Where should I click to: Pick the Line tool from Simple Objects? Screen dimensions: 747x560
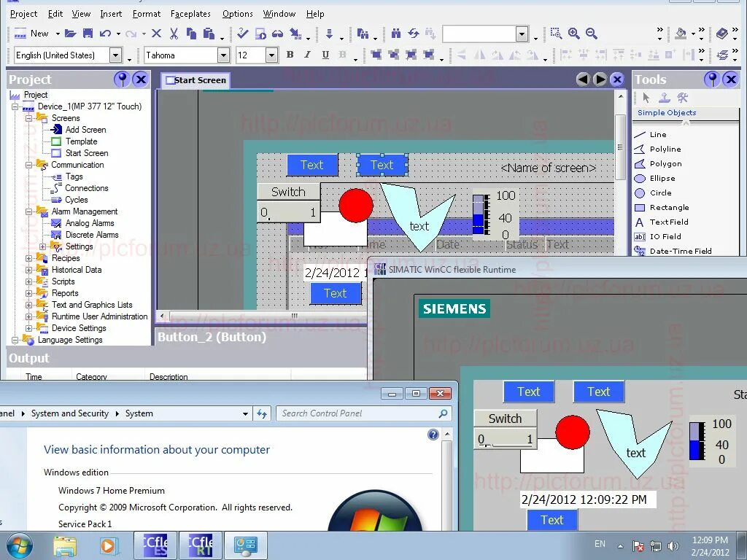click(x=657, y=135)
